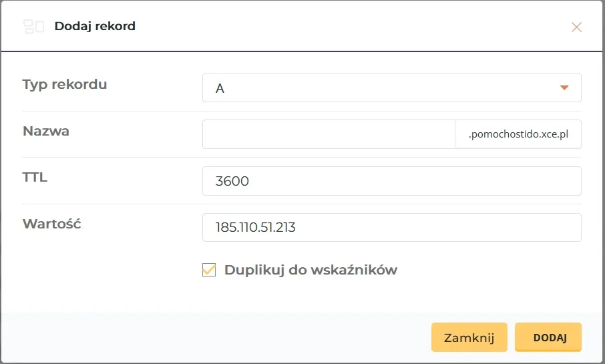
Task: Click the selected value A in record type
Action: point(220,88)
